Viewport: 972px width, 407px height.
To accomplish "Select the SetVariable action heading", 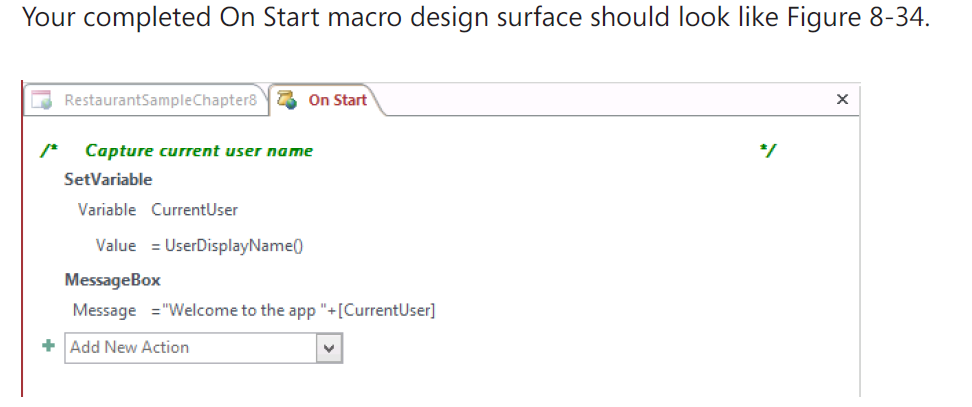I will click(x=108, y=180).
